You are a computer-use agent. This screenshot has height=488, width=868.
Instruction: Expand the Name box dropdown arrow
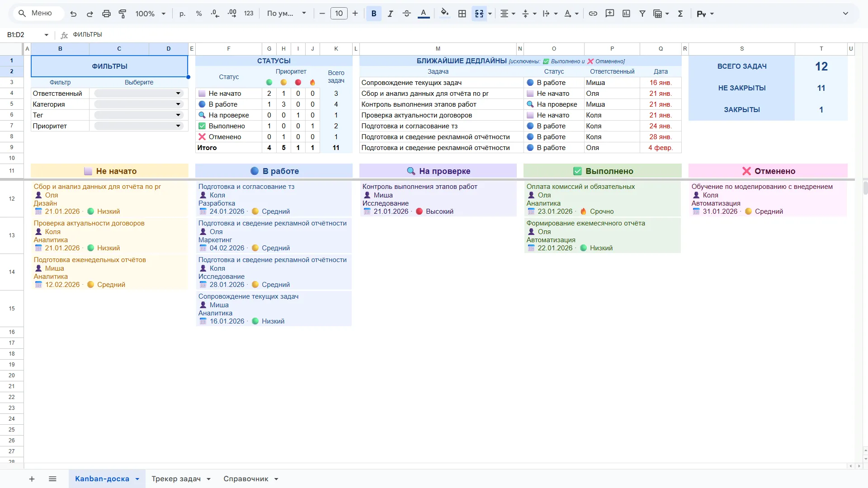(x=46, y=35)
